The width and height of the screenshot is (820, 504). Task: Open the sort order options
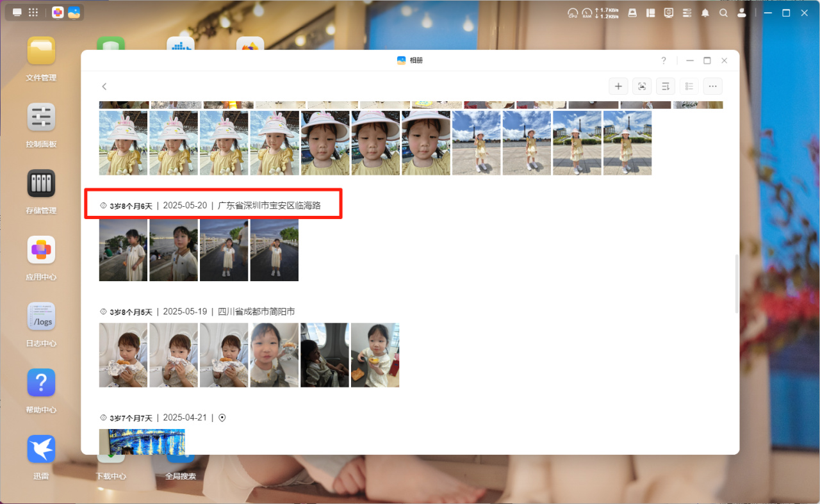pyautogui.click(x=666, y=86)
